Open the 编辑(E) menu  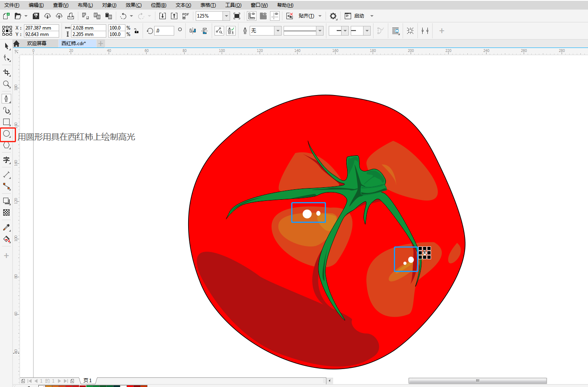click(36, 5)
